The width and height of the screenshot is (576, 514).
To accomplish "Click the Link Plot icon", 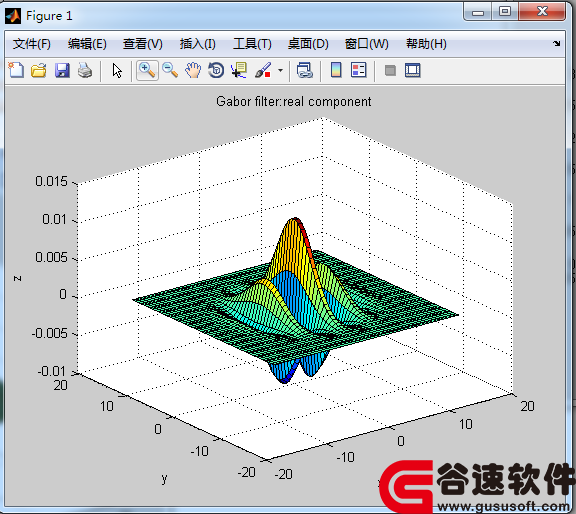I will point(304,70).
